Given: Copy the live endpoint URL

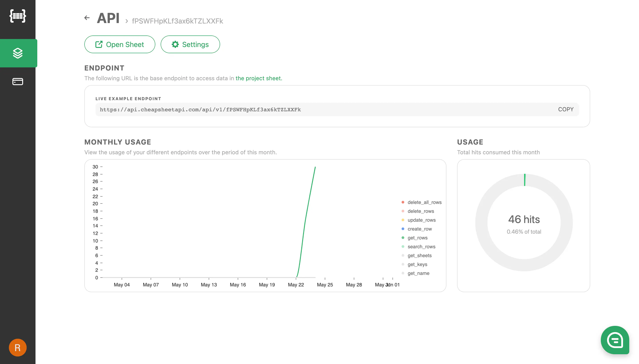Looking at the screenshot, I should (566, 109).
